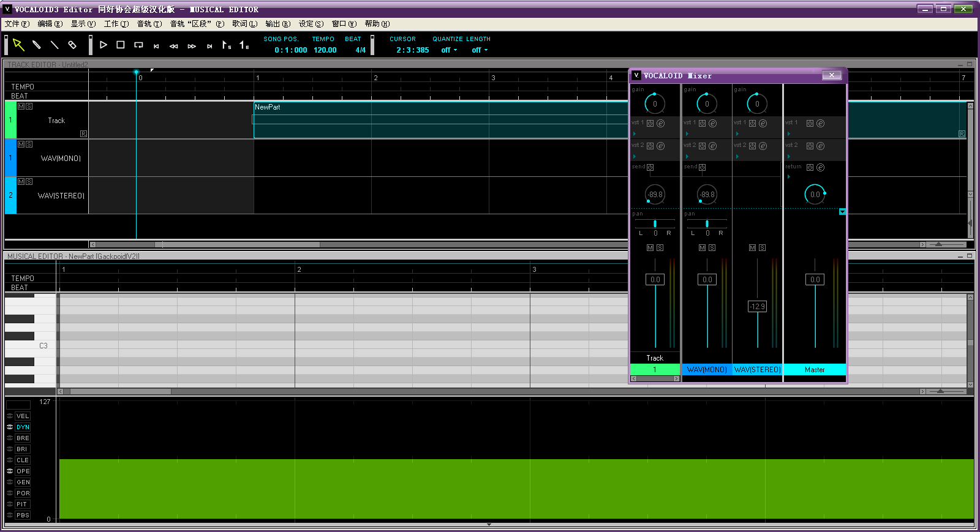This screenshot has width=980, height=532.
Task: Toggle return power on Master channel
Action: coord(810,167)
